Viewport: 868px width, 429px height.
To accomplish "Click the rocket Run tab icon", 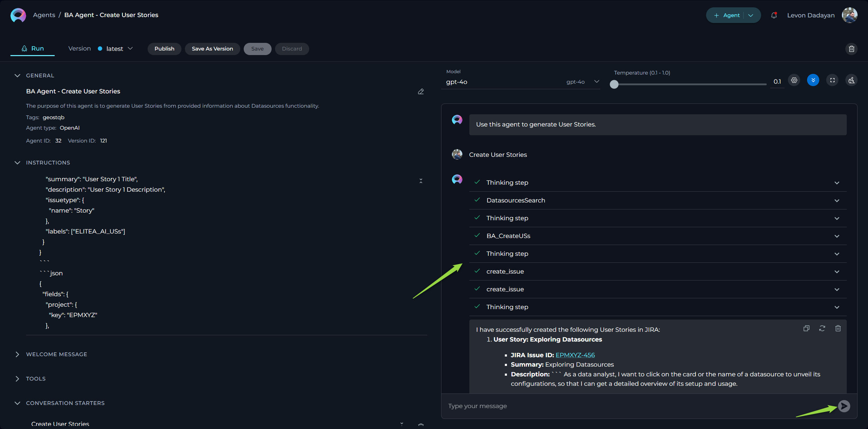I will click(x=24, y=48).
